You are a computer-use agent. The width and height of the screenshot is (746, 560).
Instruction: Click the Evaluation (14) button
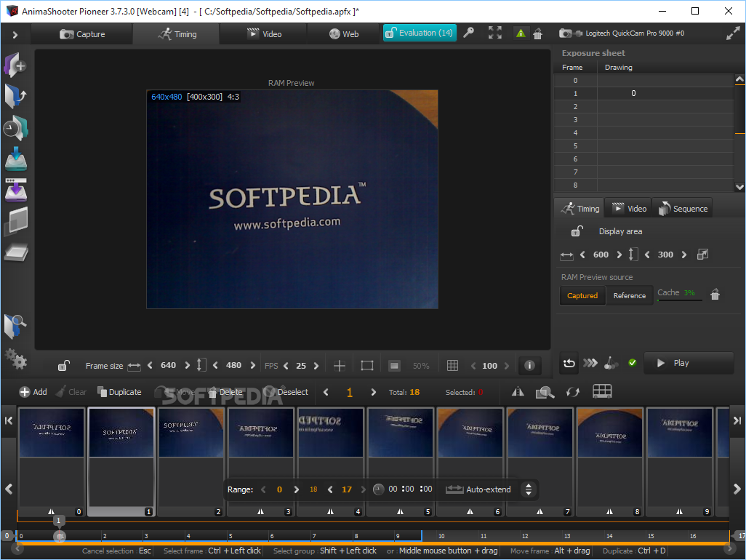tap(419, 33)
